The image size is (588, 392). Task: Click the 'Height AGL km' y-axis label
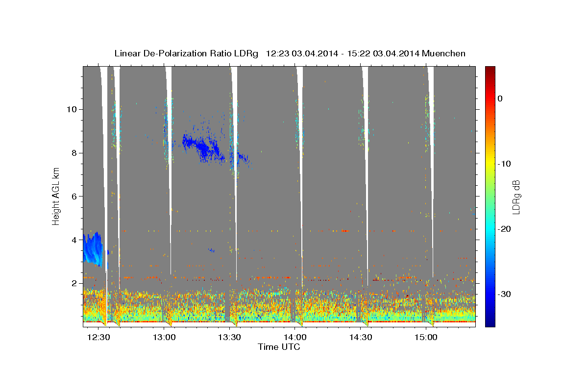(x=56, y=196)
